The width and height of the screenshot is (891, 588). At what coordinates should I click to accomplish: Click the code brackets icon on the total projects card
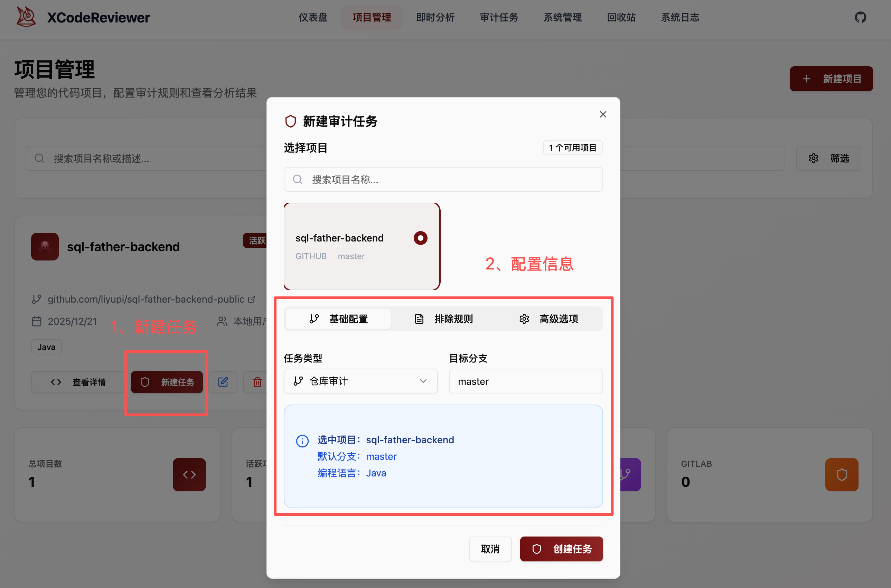click(189, 474)
